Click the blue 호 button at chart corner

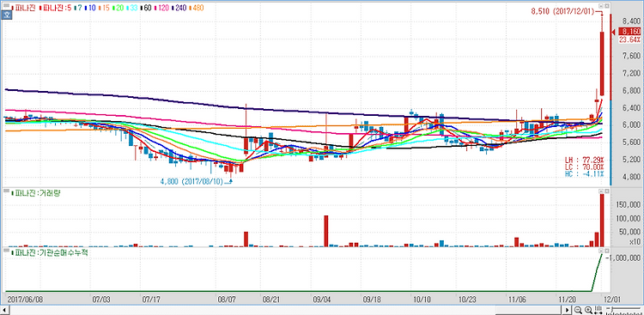coord(6,15)
